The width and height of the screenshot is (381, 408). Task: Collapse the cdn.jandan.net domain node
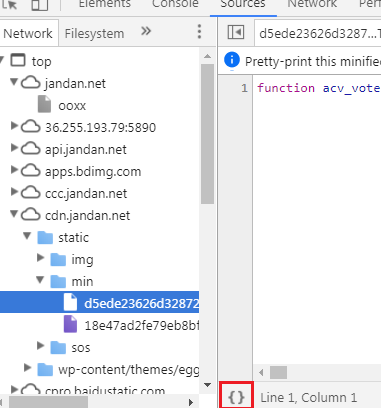click(x=14, y=214)
